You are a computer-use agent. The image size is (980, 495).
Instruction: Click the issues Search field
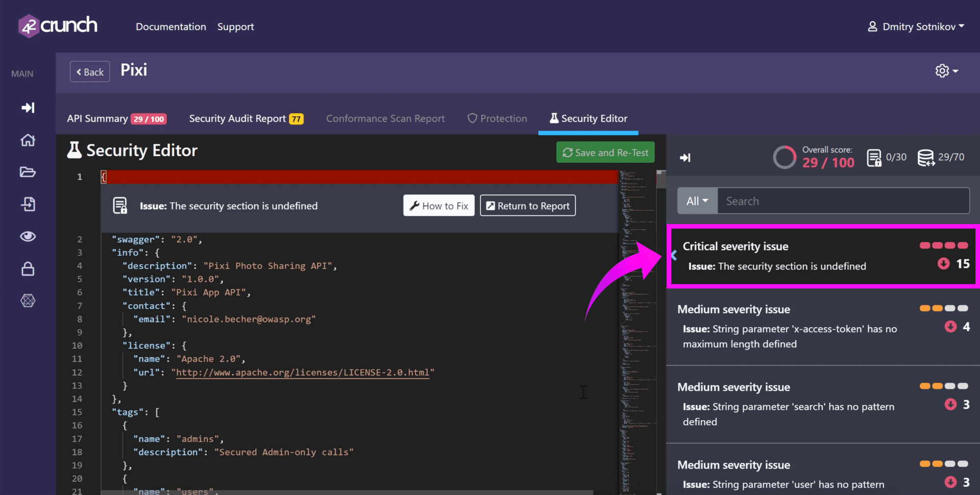click(843, 201)
